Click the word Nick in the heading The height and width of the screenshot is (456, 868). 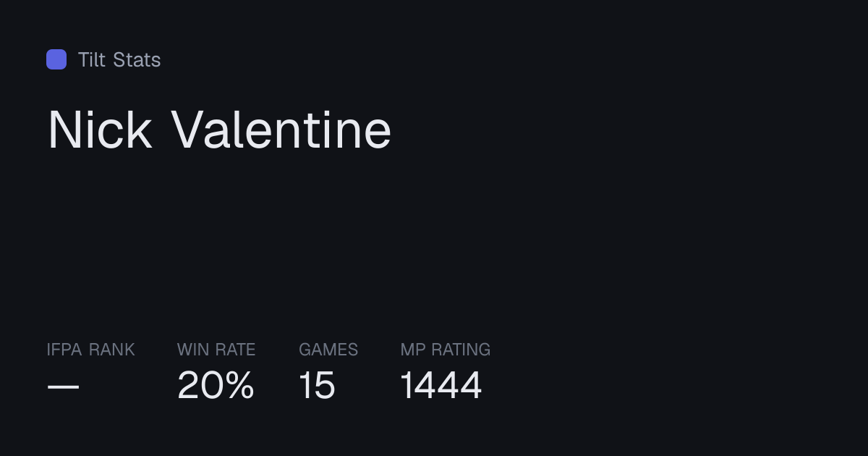click(100, 130)
